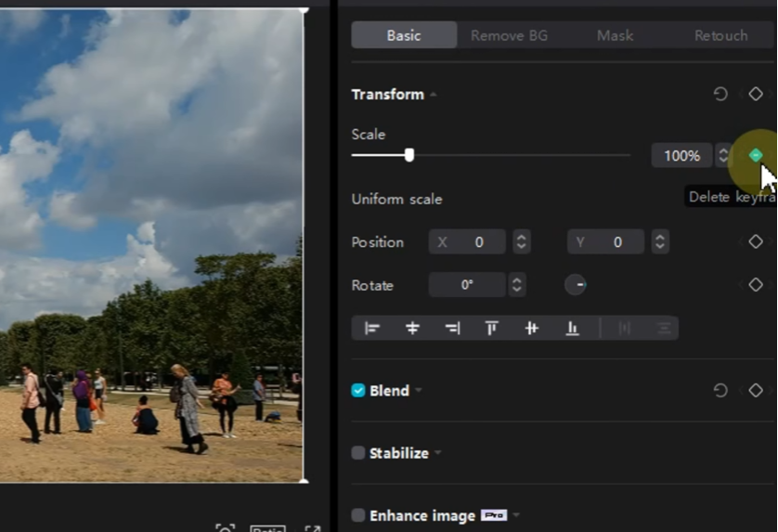
Task: Enable the Enhance image checkbox
Action: click(x=358, y=515)
